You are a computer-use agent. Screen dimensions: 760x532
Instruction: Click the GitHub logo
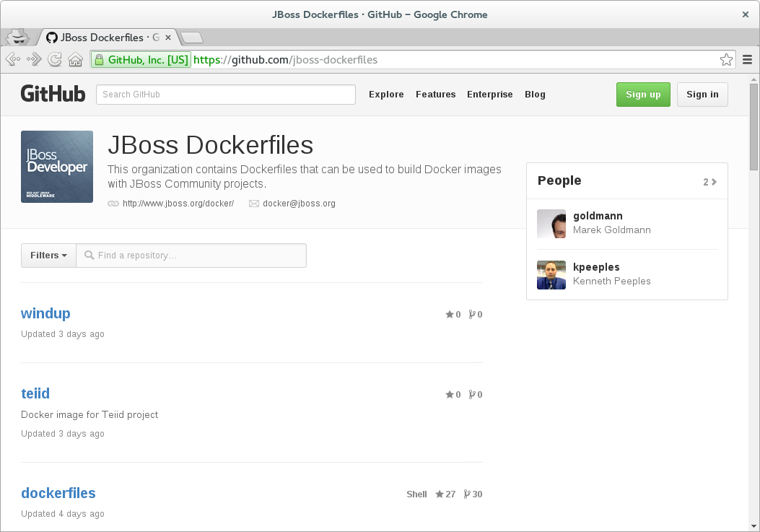53,94
